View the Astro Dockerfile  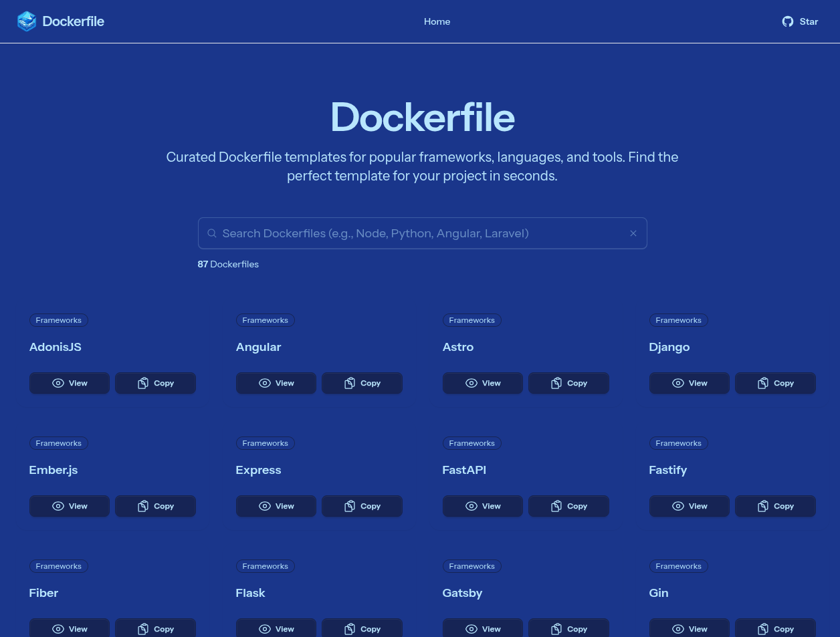point(482,383)
